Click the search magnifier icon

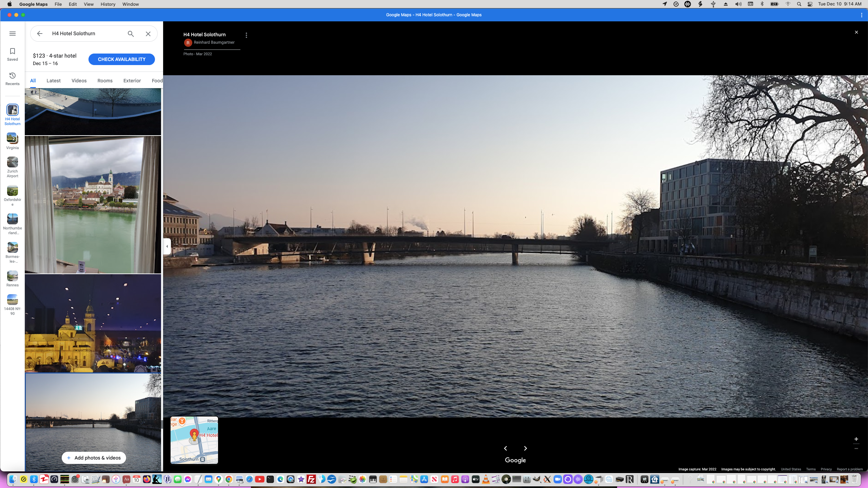[131, 34]
